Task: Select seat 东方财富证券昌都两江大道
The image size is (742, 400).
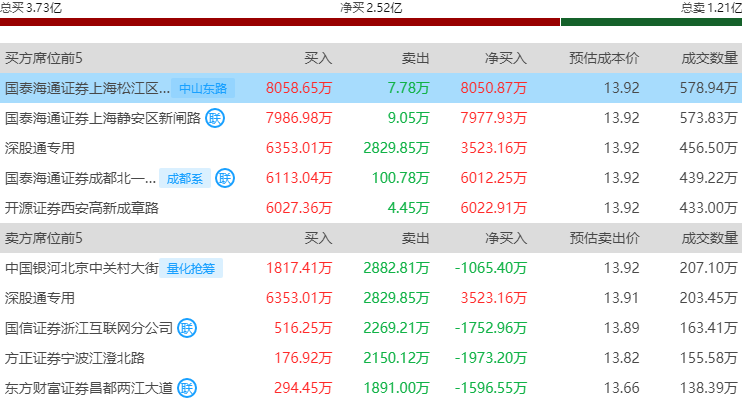Action: click(89, 388)
